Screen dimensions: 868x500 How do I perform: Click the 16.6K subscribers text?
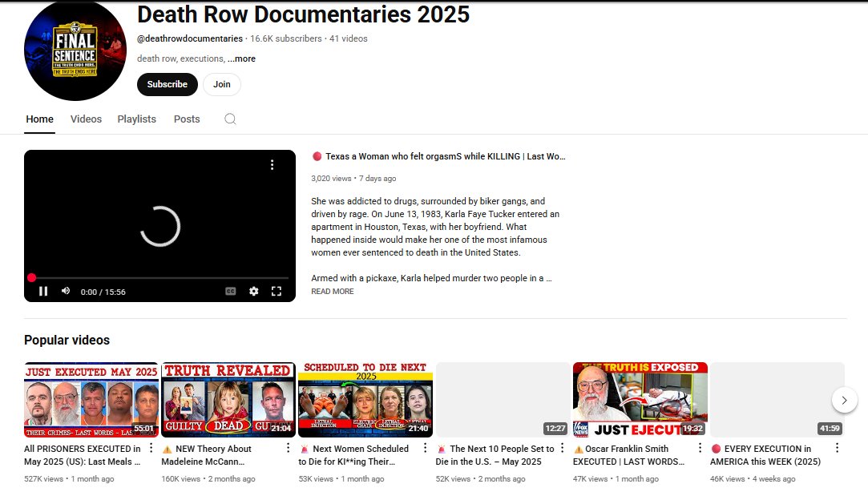point(285,38)
